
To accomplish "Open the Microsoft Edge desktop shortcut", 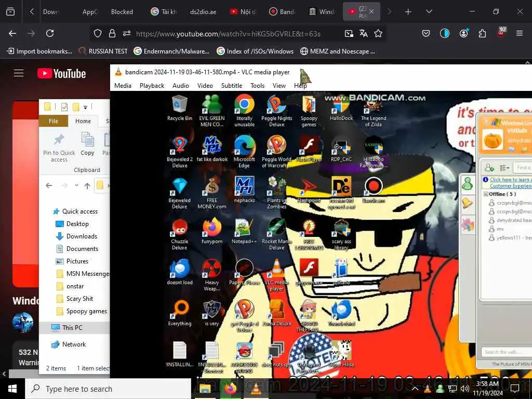I will coord(244,152).
